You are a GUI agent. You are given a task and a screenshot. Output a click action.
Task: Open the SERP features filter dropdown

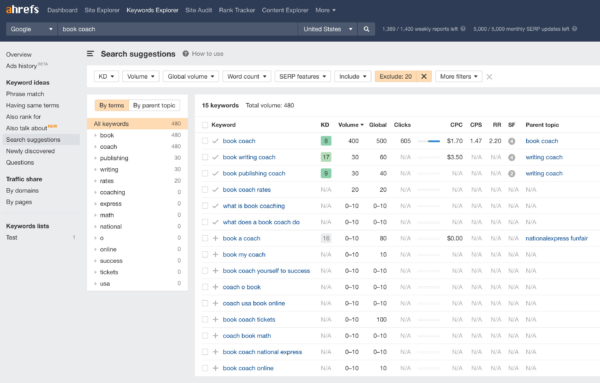tap(302, 77)
